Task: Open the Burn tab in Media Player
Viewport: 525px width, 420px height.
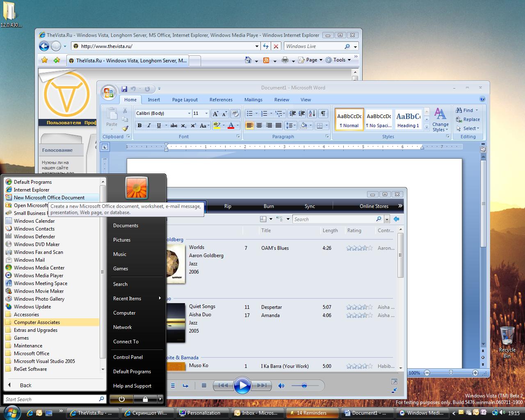Action: click(269, 206)
